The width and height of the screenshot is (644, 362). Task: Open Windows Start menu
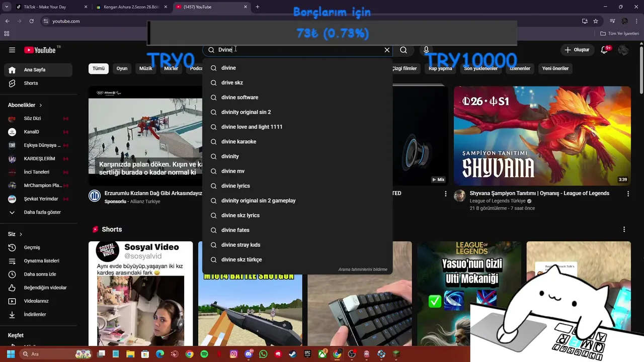click(x=11, y=354)
